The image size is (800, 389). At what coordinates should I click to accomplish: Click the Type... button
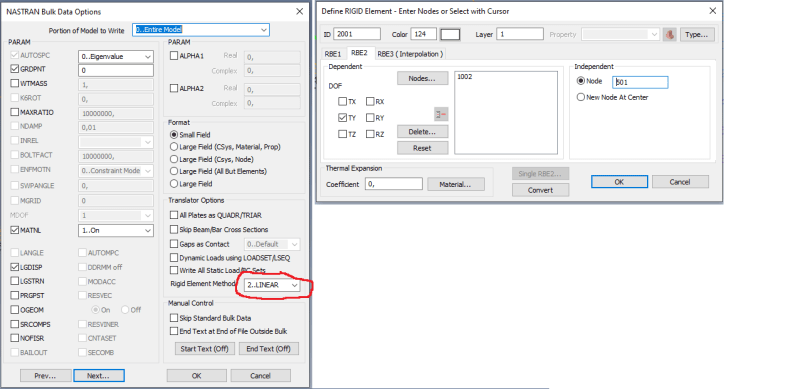pyautogui.click(x=697, y=35)
